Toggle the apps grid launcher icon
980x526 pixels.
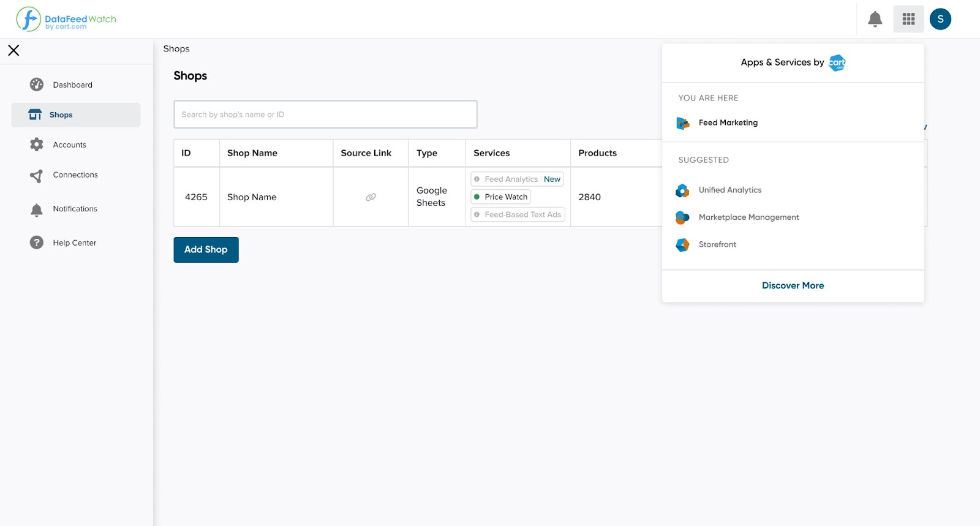(x=908, y=20)
